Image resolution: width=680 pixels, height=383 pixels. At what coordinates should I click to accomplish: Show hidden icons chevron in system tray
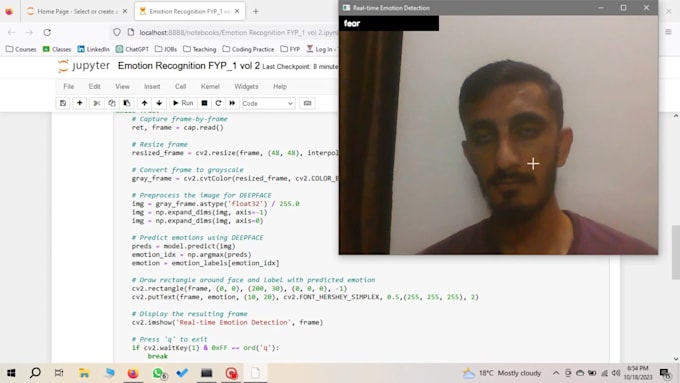click(556, 373)
